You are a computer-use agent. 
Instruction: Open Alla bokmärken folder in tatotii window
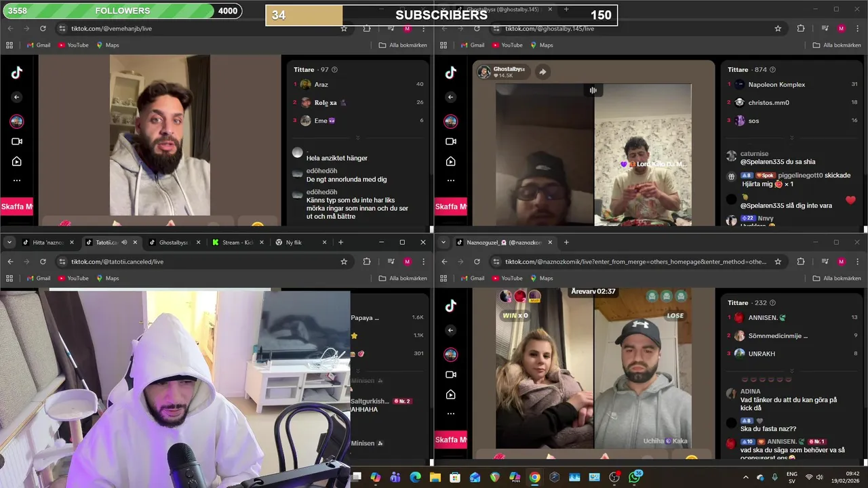point(403,278)
